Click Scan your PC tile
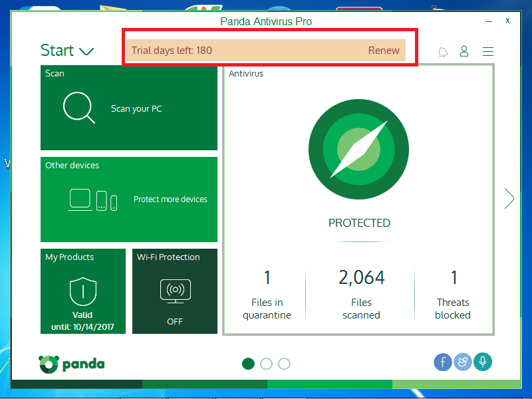Viewport: 532px width, 399px height. 129,108
